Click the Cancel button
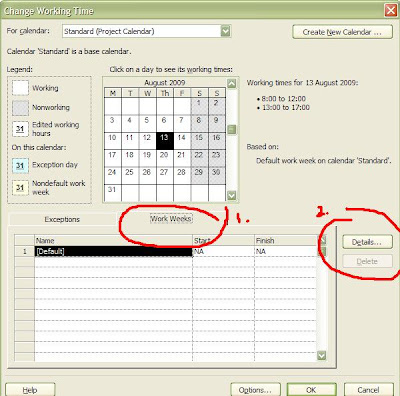Viewport: 400px width, 396px height. pyautogui.click(x=368, y=390)
